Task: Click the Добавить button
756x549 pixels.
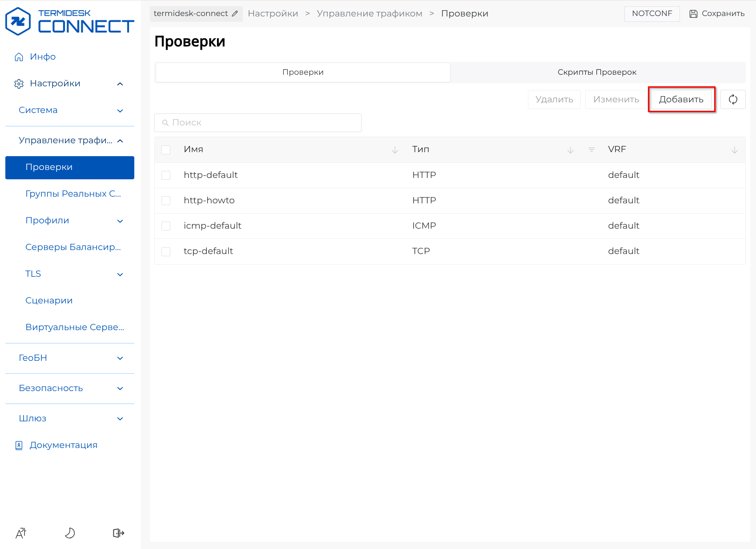Action: tap(681, 99)
